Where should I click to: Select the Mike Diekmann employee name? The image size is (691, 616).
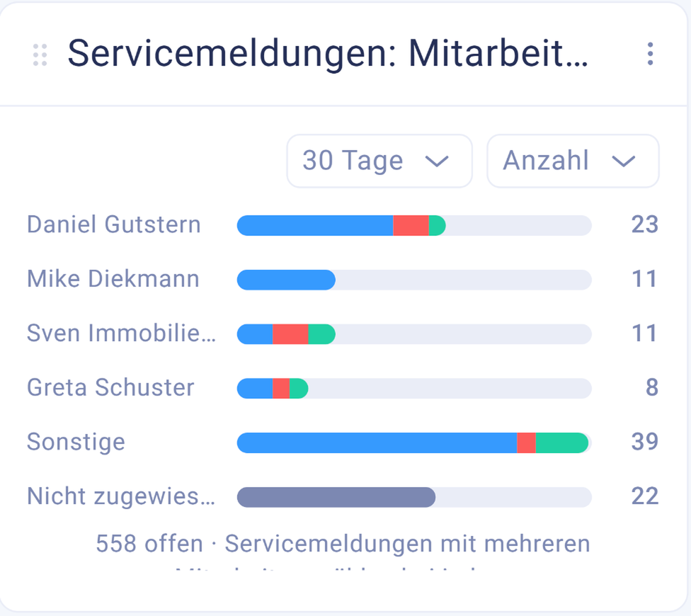coord(113,279)
